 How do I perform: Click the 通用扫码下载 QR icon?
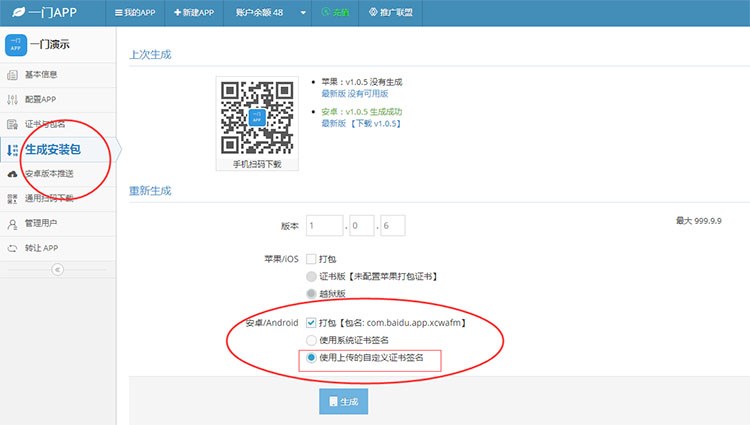(12, 199)
